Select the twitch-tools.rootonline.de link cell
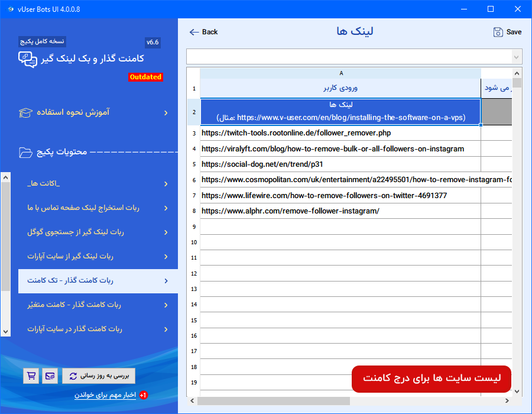Screen dimensions: 532x414 (340, 133)
